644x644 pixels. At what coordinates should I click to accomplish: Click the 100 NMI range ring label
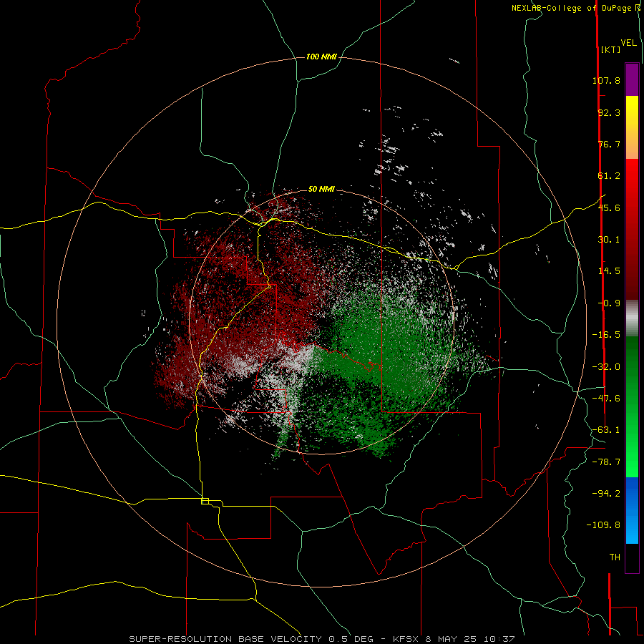321,57
